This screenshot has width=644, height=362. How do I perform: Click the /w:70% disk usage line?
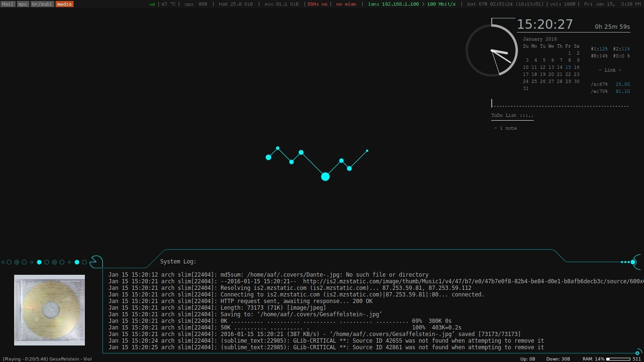(x=610, y=91)
